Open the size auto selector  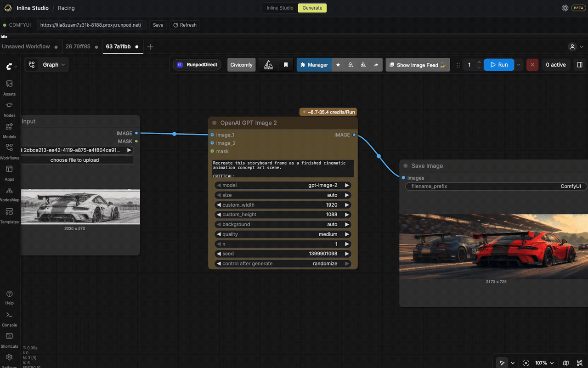coord(283,195)
